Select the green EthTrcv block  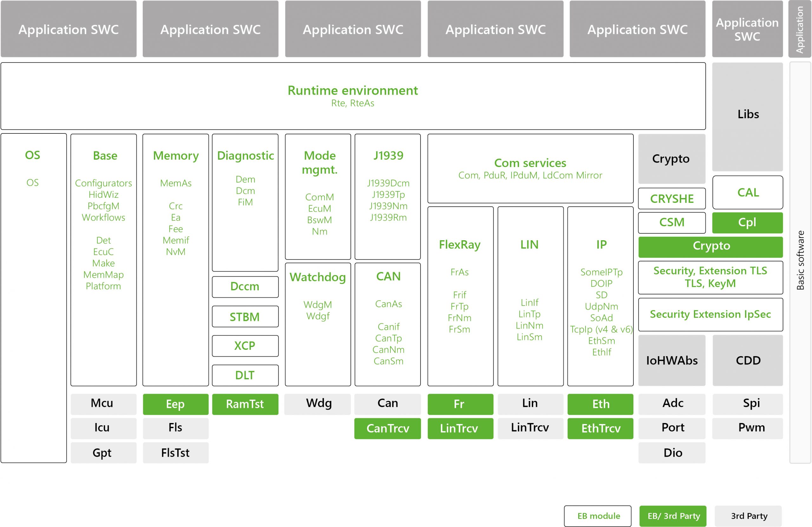(x=600, y=428)
